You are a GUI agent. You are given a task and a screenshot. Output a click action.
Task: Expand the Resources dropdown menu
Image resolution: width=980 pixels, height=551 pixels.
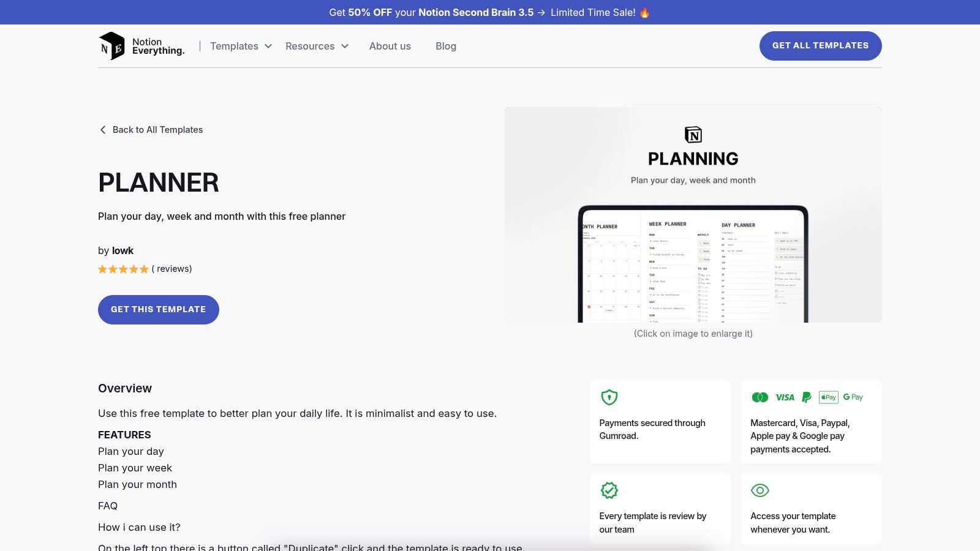[317, 46]
